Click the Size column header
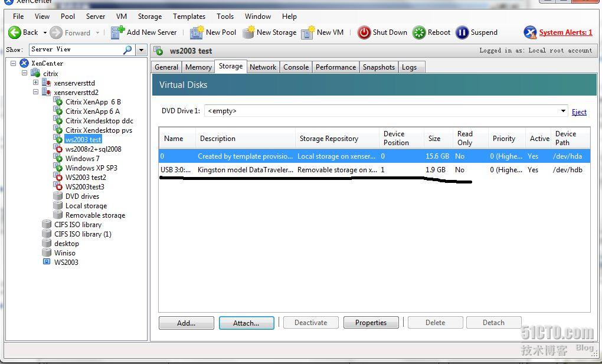The height and width of the screenshot is (364, 602). pyautogui.click(x=439, y=139)
